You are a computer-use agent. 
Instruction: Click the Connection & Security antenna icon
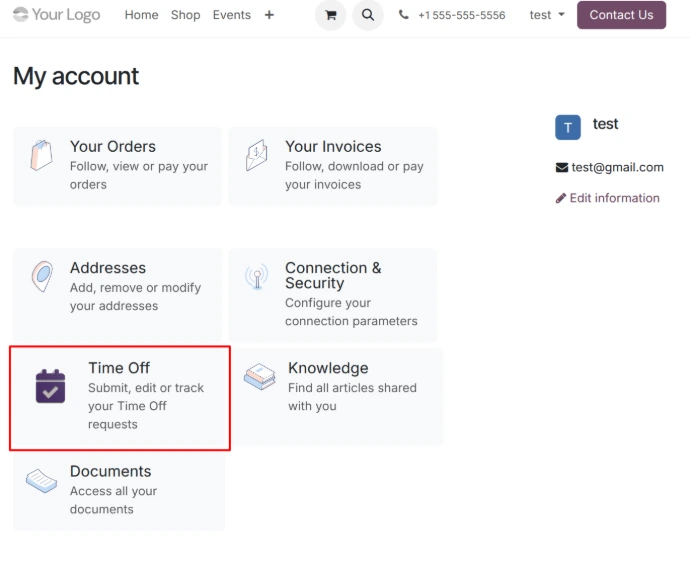(x=257, y=277)
